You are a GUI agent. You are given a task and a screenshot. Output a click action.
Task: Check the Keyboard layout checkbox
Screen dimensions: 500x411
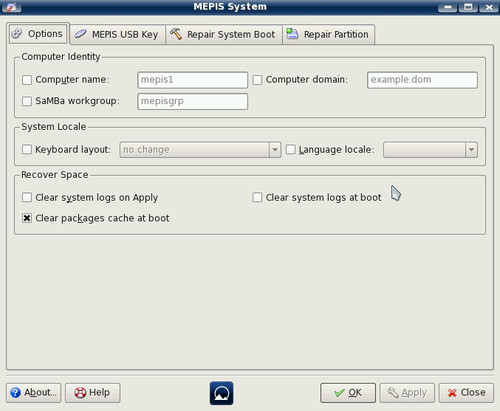coord(27,149)
